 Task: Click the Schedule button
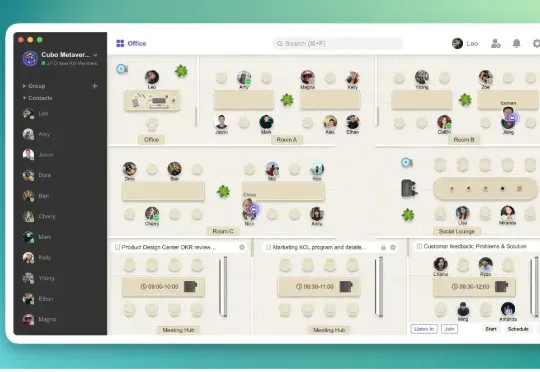pyautogui.click(x=518, y=329)
